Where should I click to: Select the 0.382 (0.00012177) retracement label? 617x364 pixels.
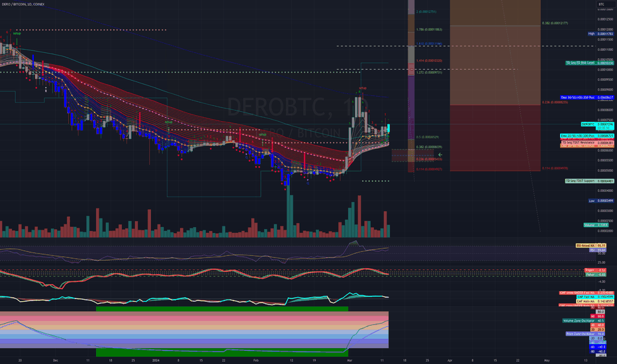click(555, 23)
